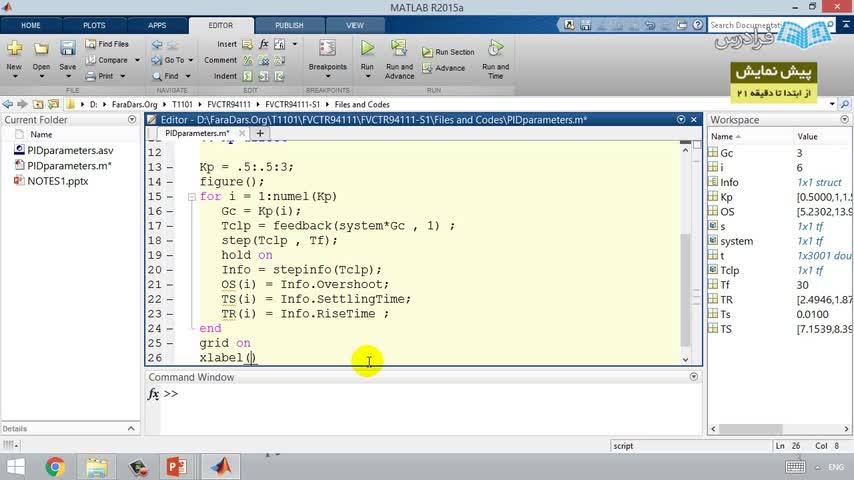Open PowerPoint from the taskbar
This screenshot has width=854, height=480.
click(176, 467)
